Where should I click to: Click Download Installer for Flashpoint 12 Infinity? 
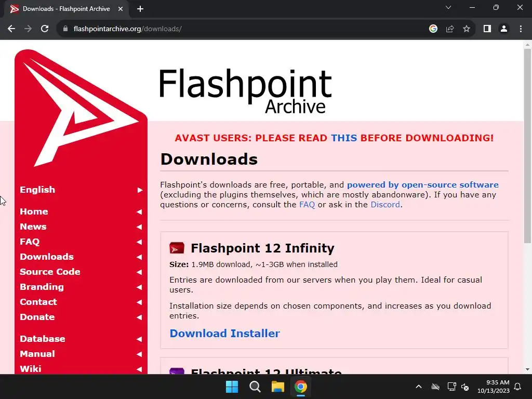(x=224, y=333)
